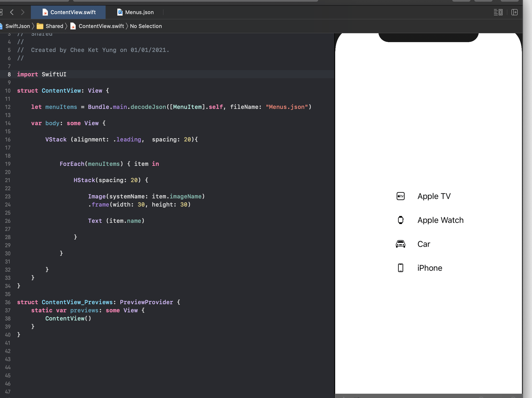532x398 pixels.
Task: Open the No Selection symbol dropdown
Action: (146, 26)
